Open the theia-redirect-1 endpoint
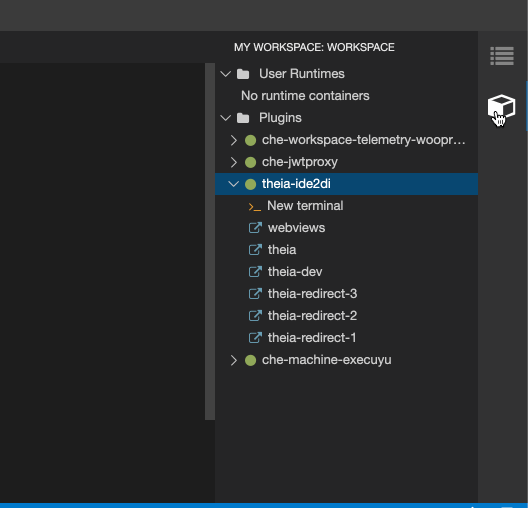Image resolution: width=528 pixels, height=508 pixels. [x=312, y=338]
